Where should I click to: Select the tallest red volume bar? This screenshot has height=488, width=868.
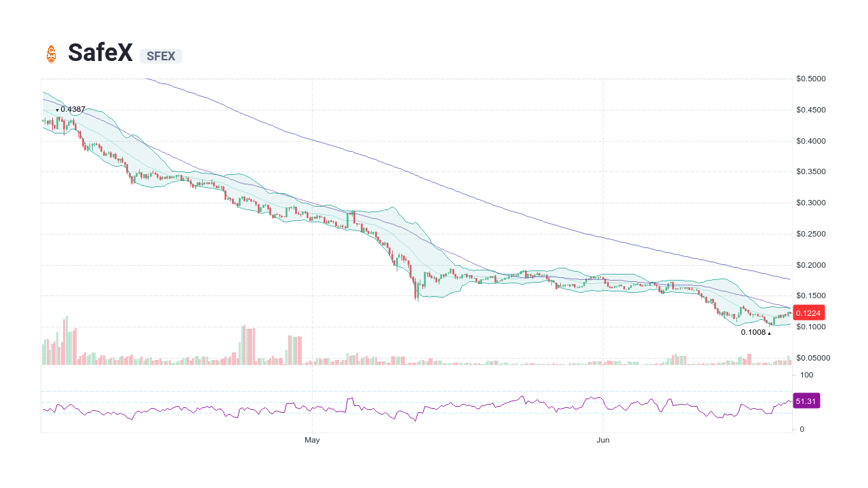click(x=64, y=339)
